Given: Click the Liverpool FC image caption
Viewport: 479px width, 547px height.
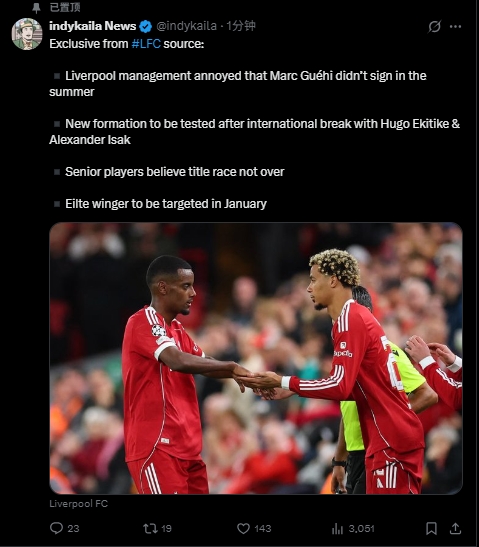Looking at the screenshot, I should (78, 503).
